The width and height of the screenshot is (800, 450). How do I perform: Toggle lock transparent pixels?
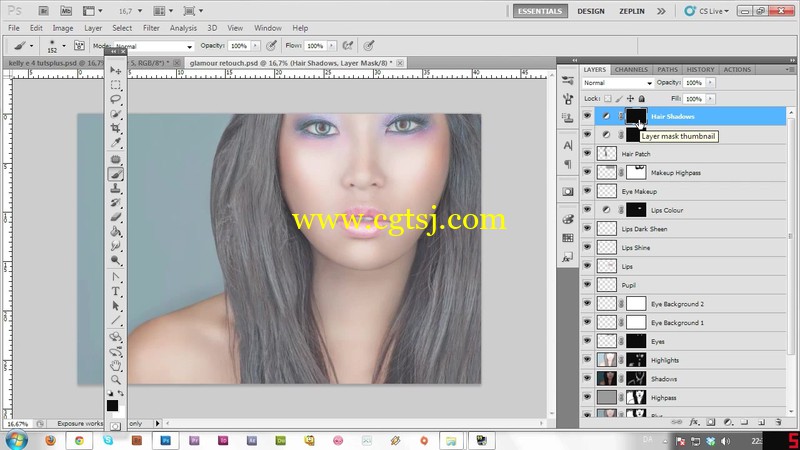(608, 98)
